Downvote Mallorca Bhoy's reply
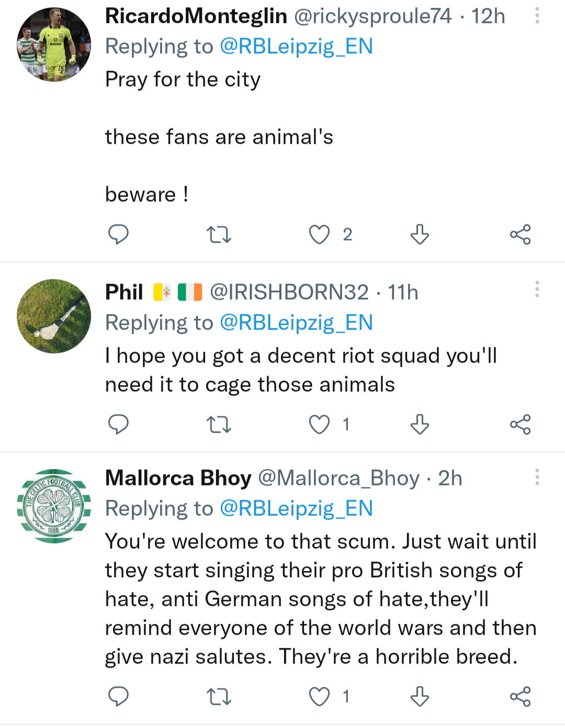565x728 pixels. pos(420,697)
